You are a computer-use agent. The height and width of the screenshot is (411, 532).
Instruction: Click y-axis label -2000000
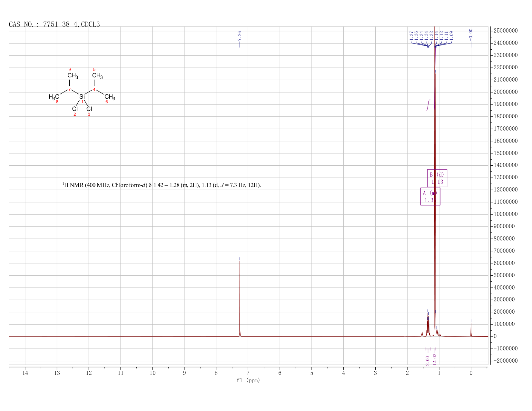point(505,361)
